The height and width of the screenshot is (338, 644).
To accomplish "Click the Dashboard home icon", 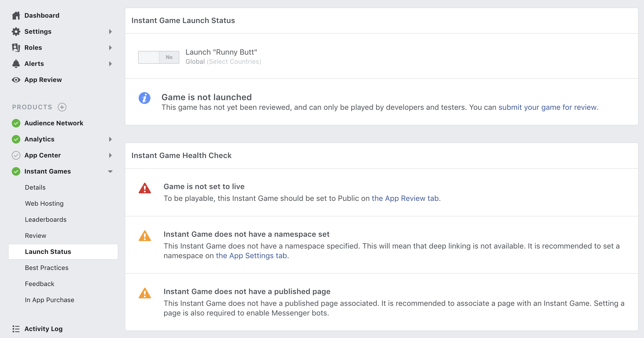I will pos(16,16).
